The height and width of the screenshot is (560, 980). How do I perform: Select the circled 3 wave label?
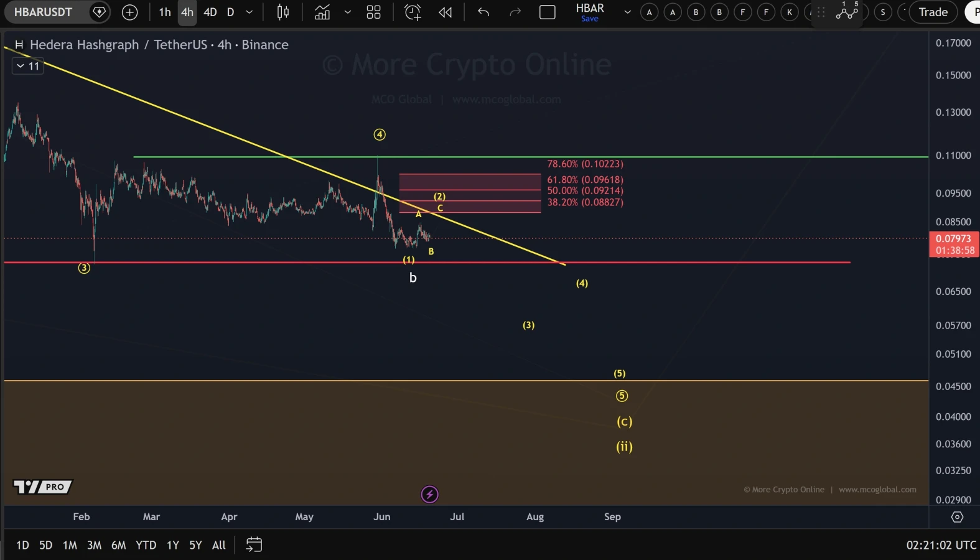click(84, 268)
